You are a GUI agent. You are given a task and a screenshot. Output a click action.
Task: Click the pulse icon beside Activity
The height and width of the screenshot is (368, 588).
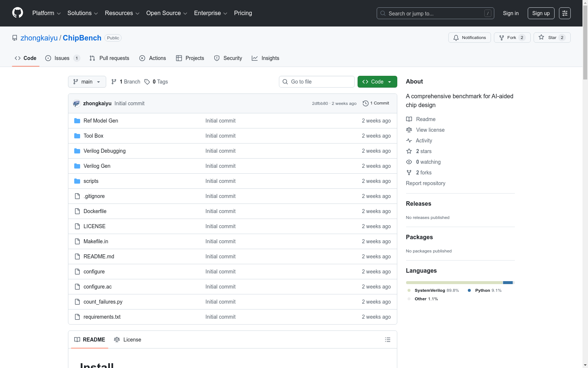point(409,141)
